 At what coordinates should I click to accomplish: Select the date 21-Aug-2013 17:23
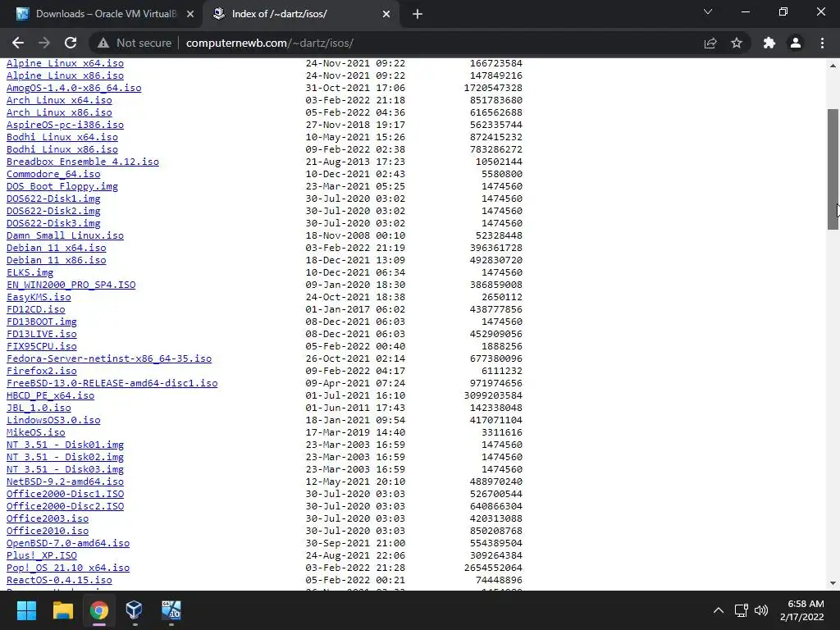coord(355,162)
